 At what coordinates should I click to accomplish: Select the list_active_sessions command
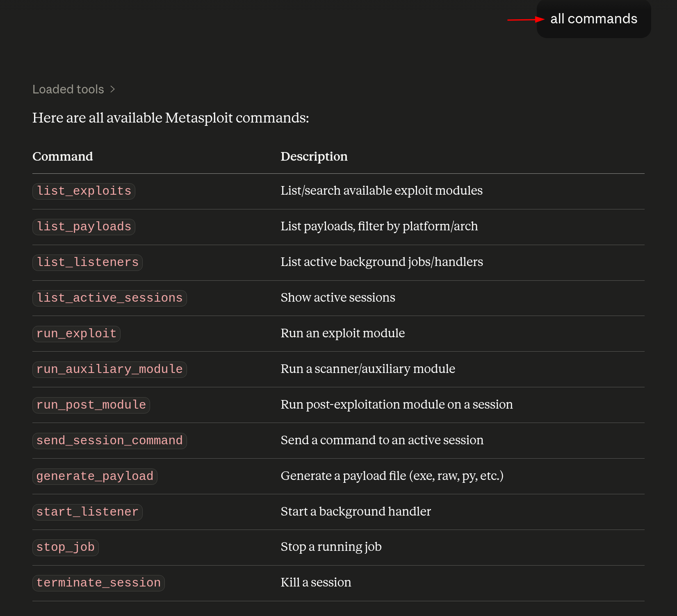pyautogui.click(x=109, y=298)
